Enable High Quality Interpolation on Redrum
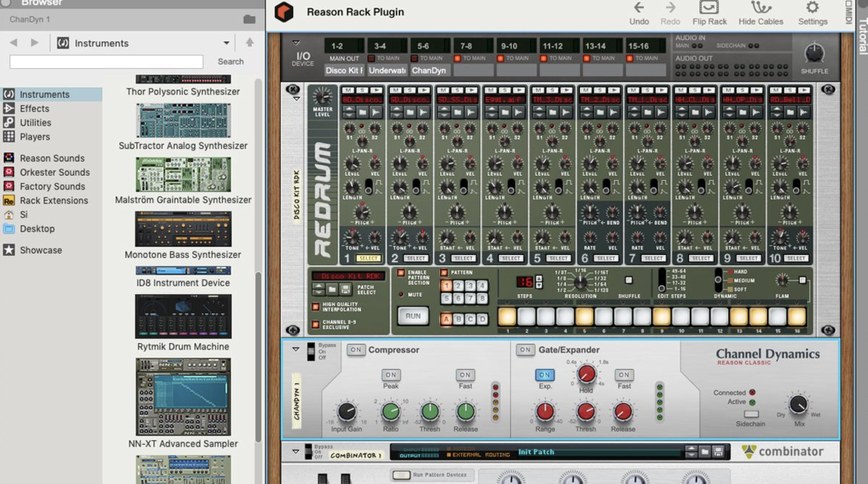The width and height of the screenshot is (868, 484). click(315, 307)
